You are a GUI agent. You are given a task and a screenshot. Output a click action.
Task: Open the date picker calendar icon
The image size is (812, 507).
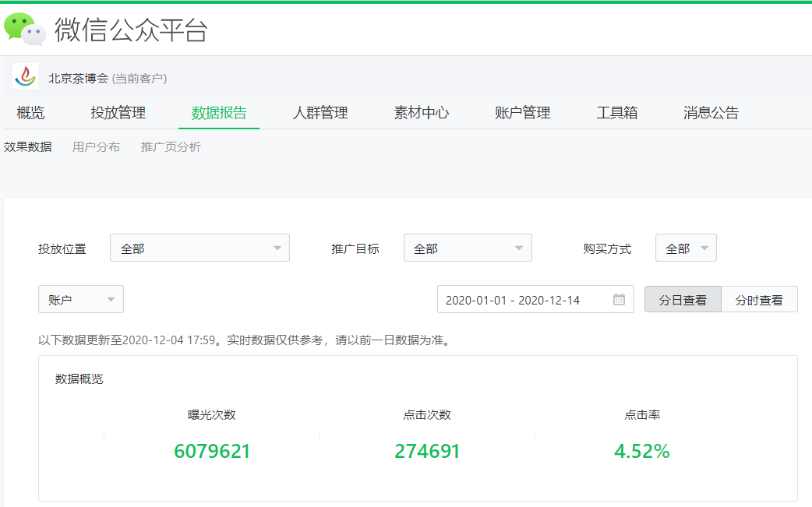pyautogui.click(x=616, y=299)
